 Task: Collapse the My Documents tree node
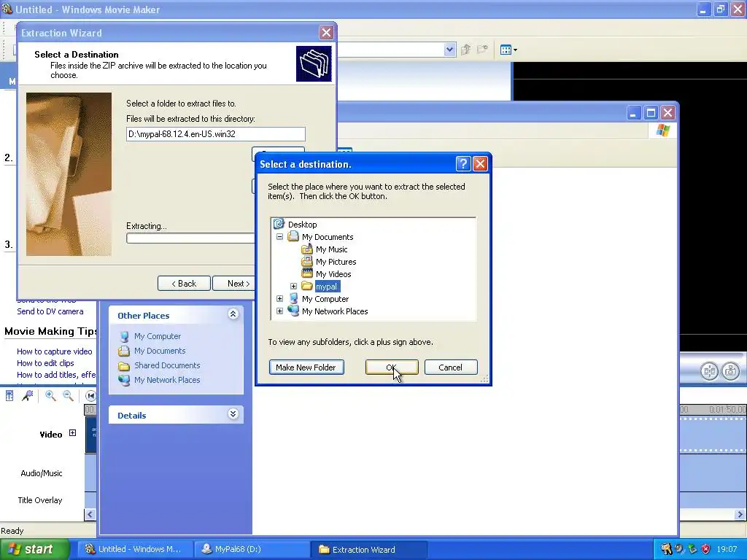(x=279, y=237)
